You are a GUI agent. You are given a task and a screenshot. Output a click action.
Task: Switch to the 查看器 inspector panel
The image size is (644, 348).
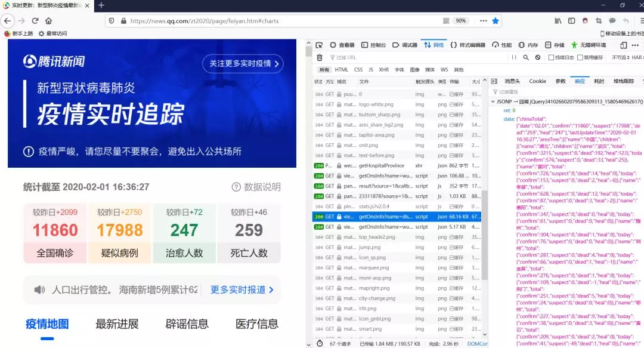coord(342,45)
